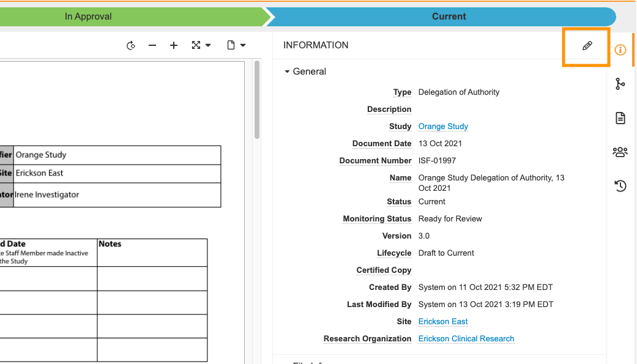Screen dimensions: 637x364
Task: Click the Irene Investigator cell in document
Action: point(116,195)
